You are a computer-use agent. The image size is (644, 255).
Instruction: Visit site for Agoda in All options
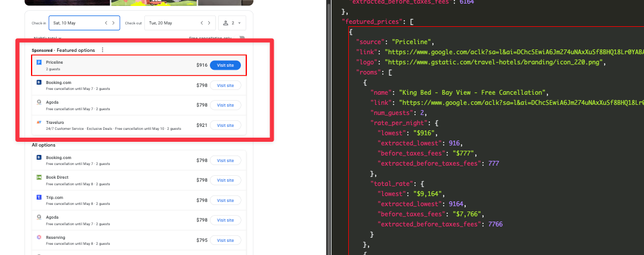pyautogui.click(x=225, y=220)
